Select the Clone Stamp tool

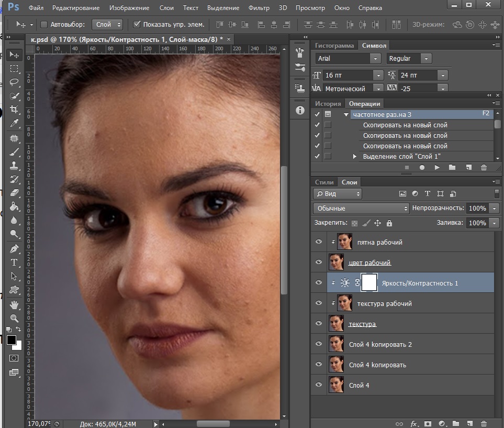[14, 166]
